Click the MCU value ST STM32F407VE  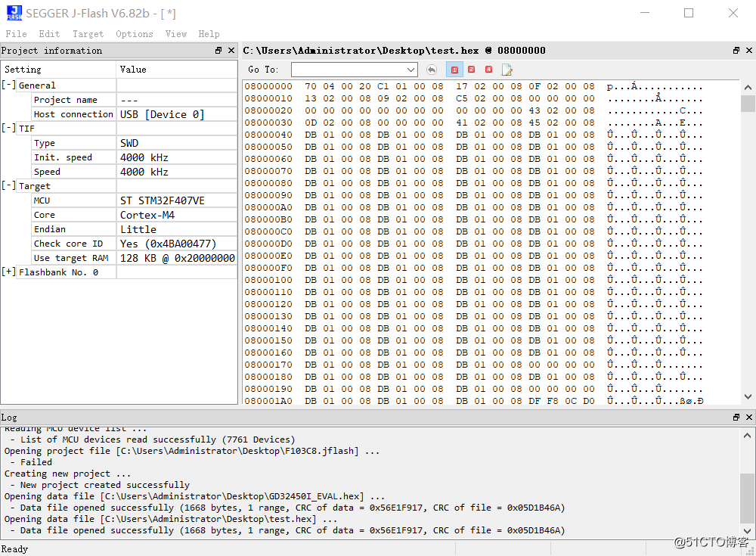point(162,200)
